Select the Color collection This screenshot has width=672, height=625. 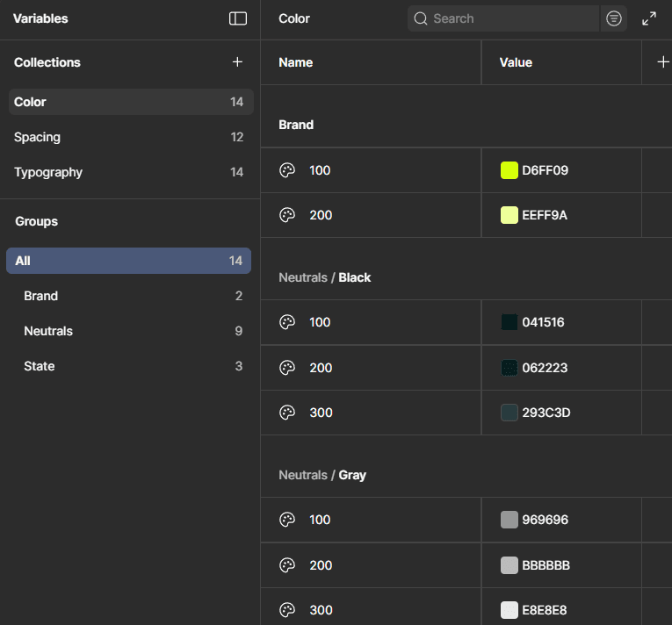pos(131,102)
